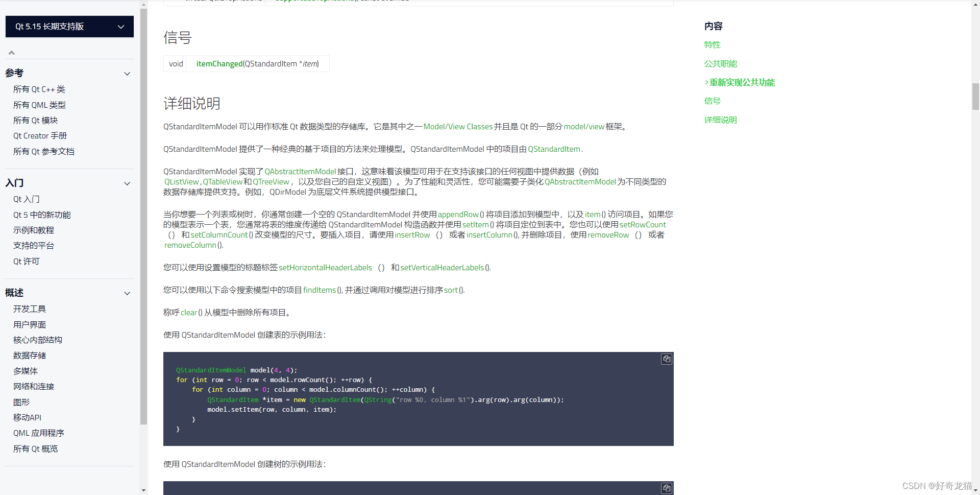Open 图形 overview

tap(21, 402)
